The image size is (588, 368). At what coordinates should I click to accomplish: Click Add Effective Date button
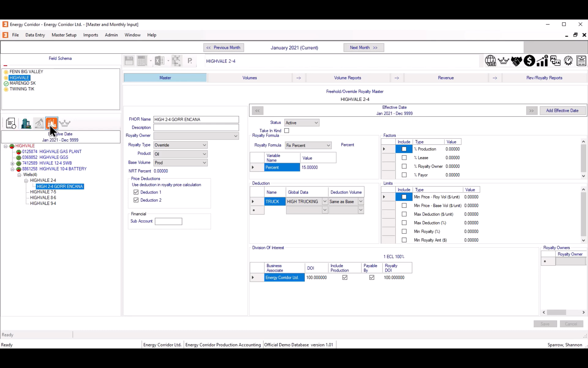(x=562, y=111)
